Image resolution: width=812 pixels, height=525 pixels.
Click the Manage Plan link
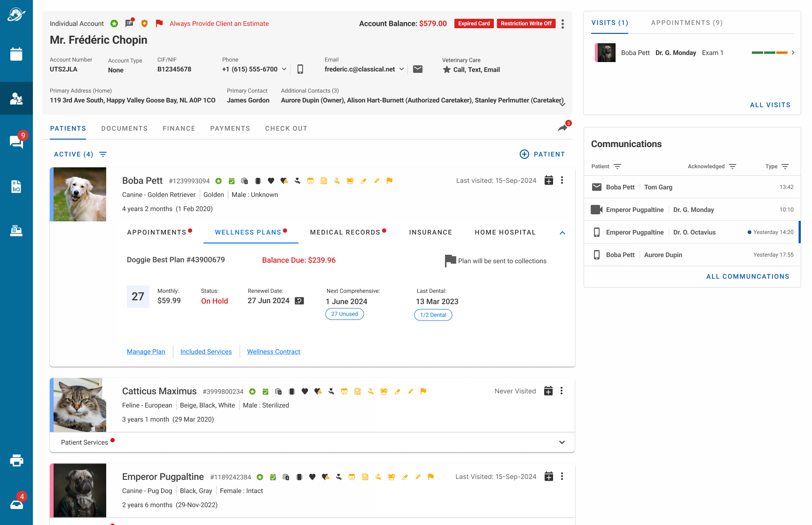[146, 352]
